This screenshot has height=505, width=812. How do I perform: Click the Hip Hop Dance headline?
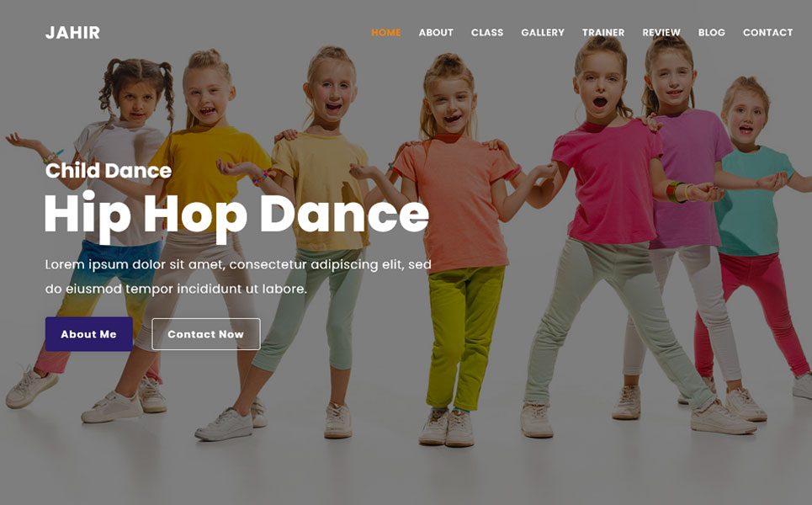tap(236, 215)
